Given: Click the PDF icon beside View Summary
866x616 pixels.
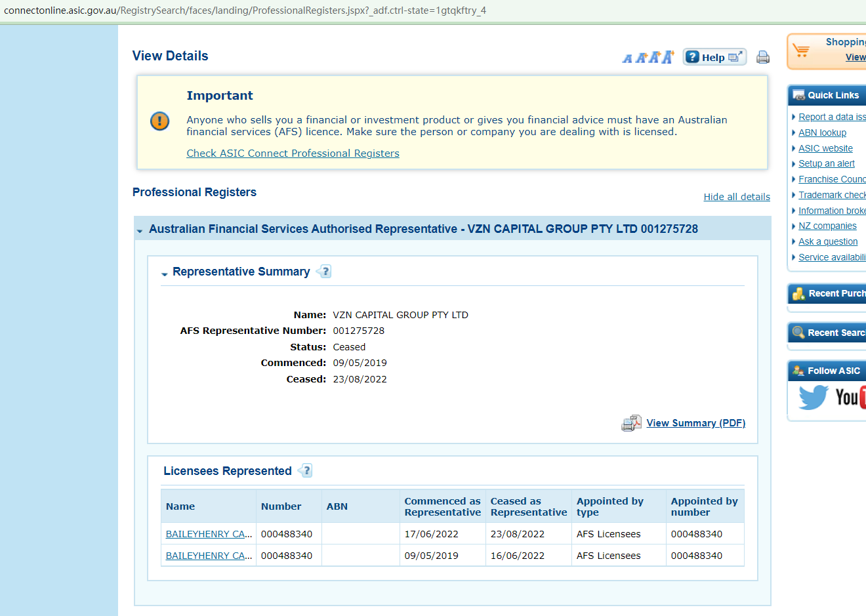Looking at the screenshot, I should pos(631,423).
